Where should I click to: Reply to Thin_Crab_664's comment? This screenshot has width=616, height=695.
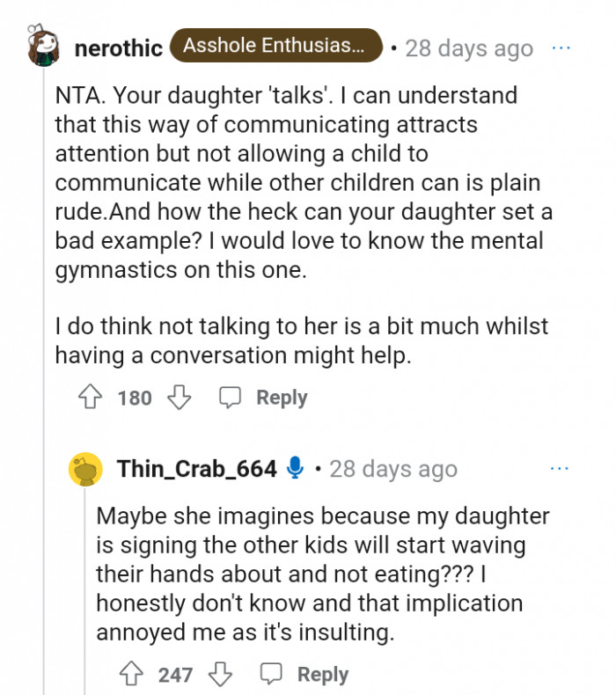click(x=322, y=675)
